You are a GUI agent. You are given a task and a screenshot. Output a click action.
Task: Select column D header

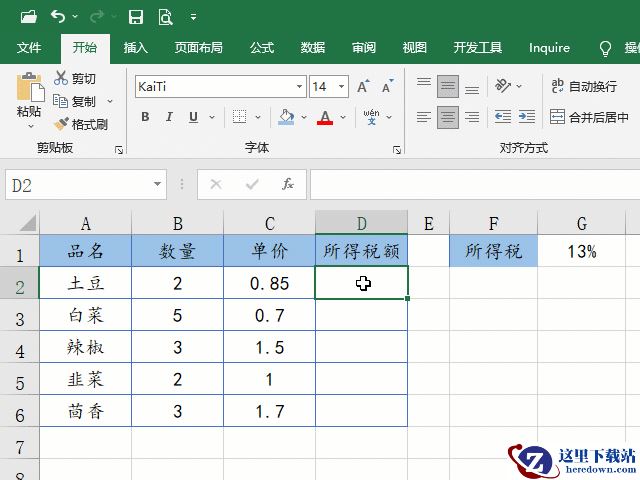[x=362, y=223]
